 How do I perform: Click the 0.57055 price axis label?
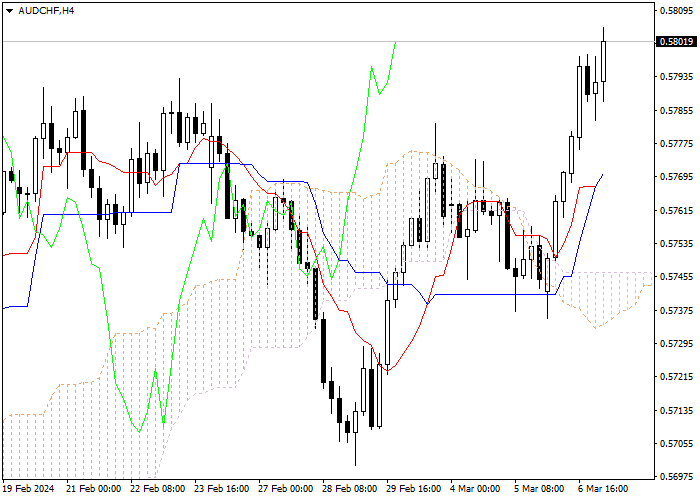[677, 444]
